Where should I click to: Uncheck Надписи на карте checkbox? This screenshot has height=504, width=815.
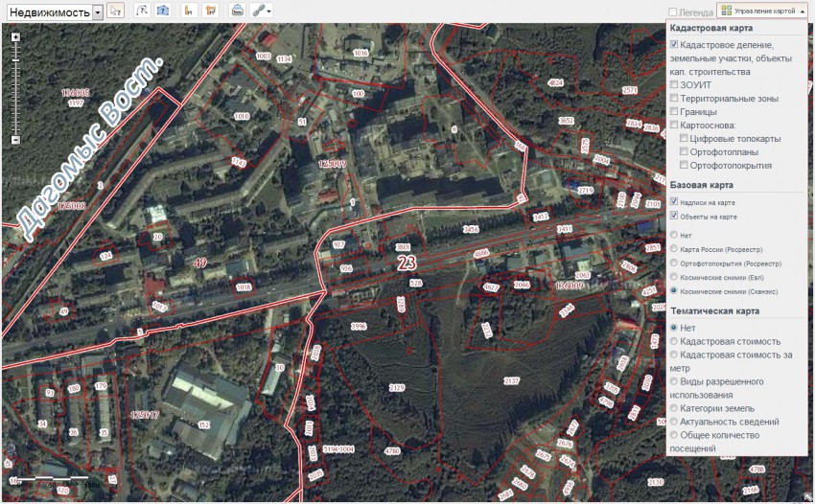click(x=675, y=202)
